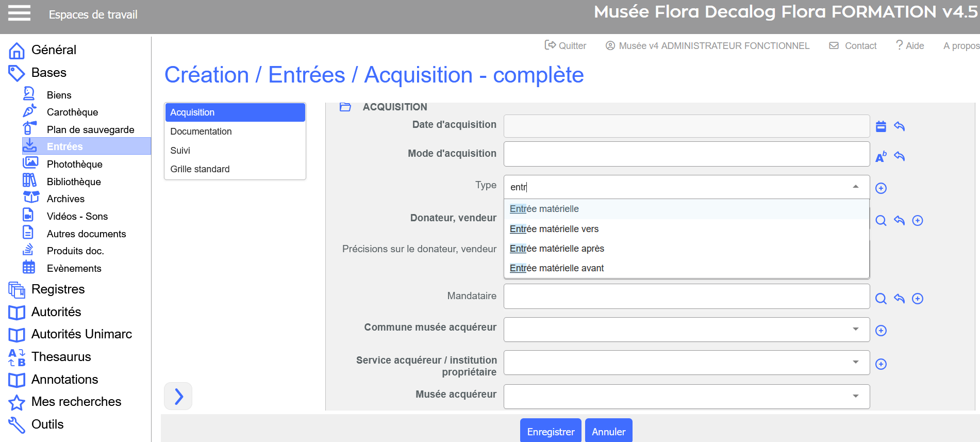Click the Annuler button
This screenshot has width=980, height=442.
coord(608,431)
